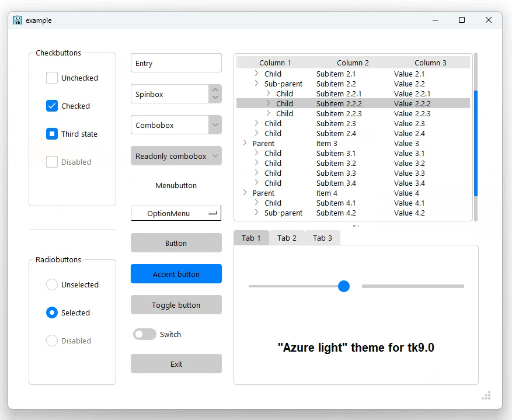
Task: Expand the Parent row for Item 3
Action: point(245,143)
